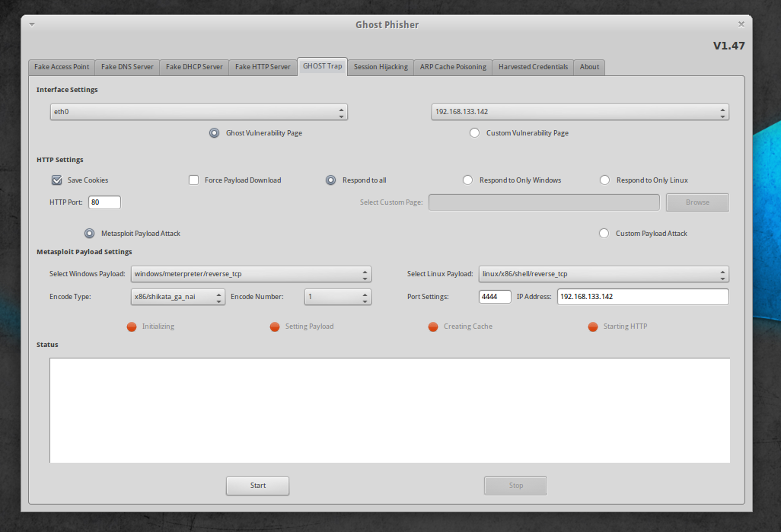Select Ghost Vulnerability Page radio button
Viewport: 781px width, 532px height.
coord(214,133)
